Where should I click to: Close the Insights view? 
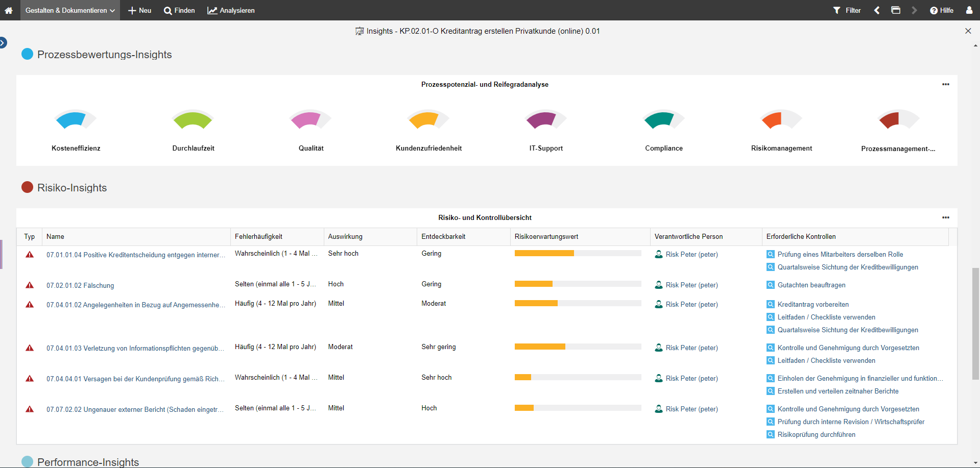click(x=968, y=31)
